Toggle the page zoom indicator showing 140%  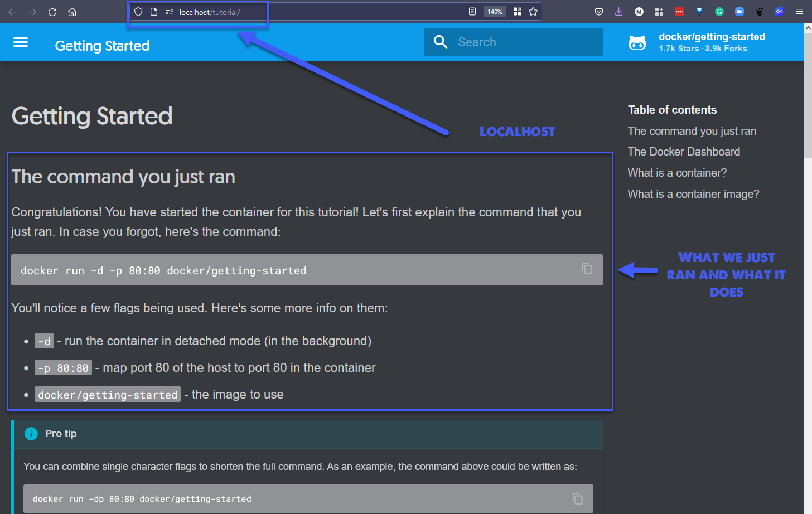coord(494,11)
